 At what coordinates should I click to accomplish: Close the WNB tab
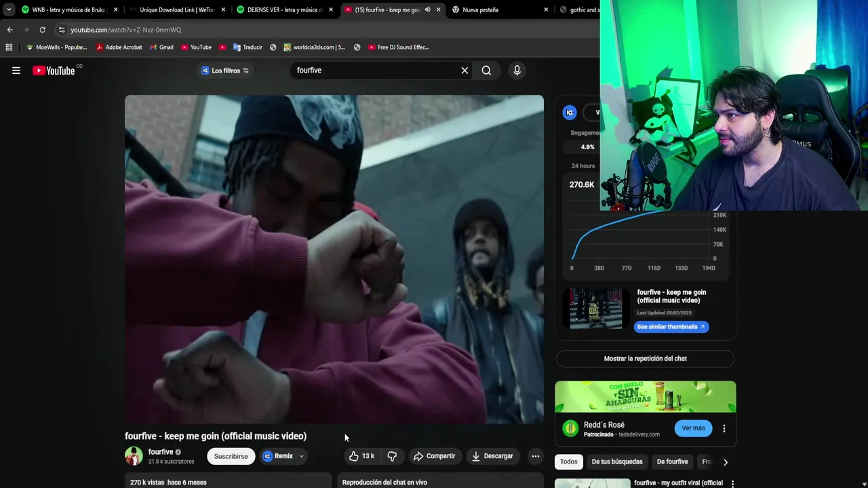coord(115,9)
